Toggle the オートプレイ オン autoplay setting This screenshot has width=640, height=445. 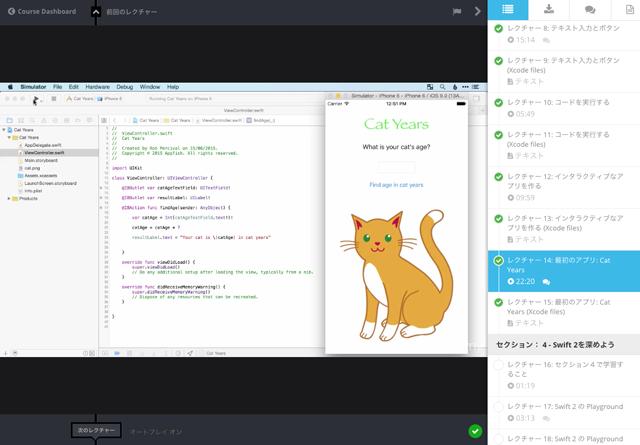pos(156,432)
